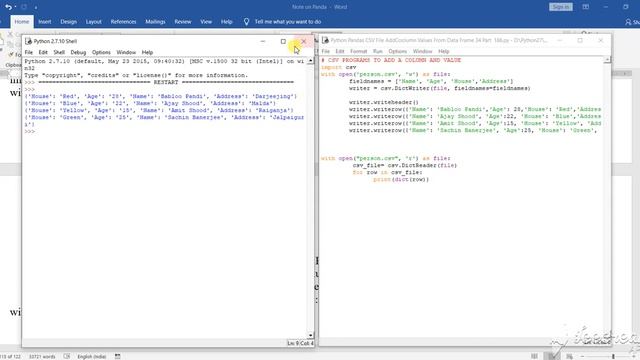Open the Review ribbon tab
Viewport: 640px width, 360px height.
(183, 22)
